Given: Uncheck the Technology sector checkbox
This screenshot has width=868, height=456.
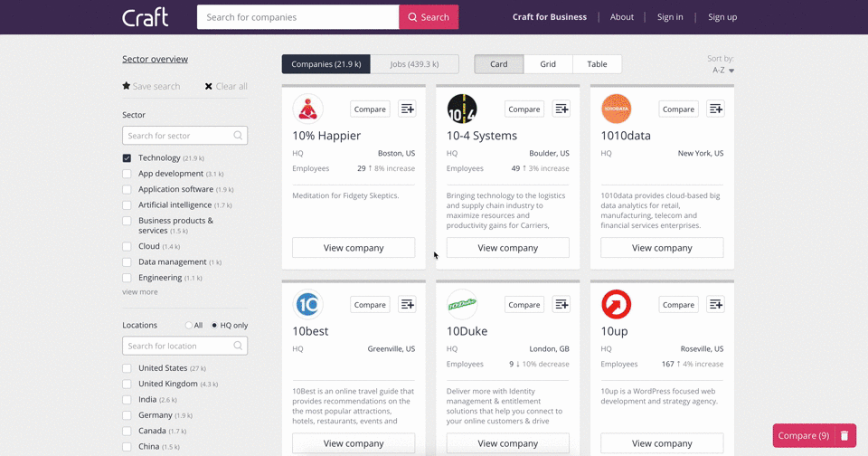Looking at the screenshot, I should 127,158.
